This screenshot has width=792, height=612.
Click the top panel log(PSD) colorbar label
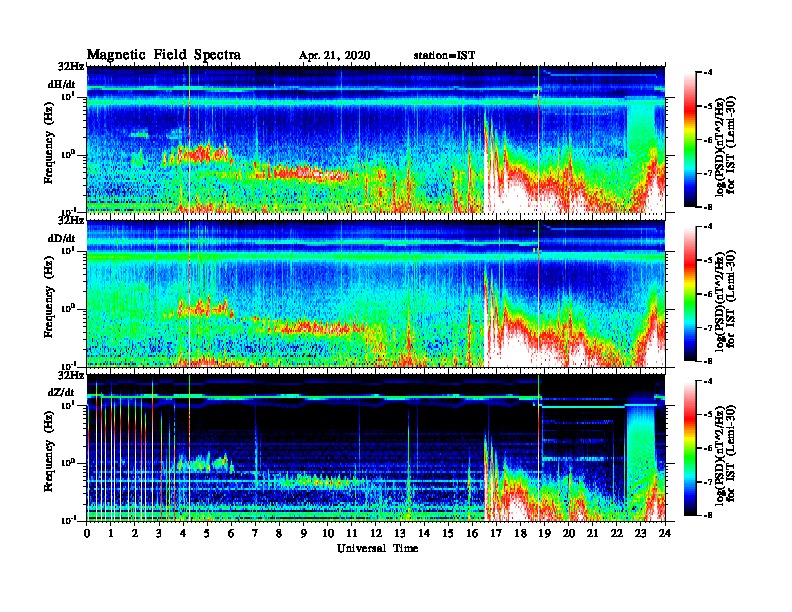(725, 145)
